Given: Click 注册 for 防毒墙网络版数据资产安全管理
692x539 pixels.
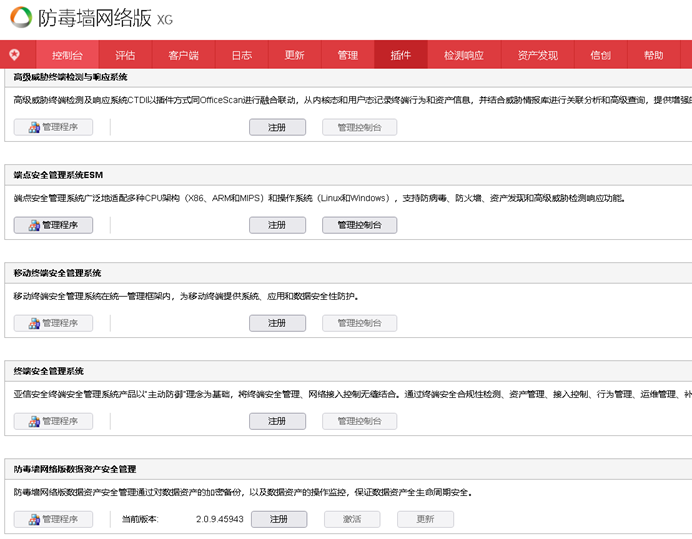Looking at the screenshot, I should (x=279, y=519).
